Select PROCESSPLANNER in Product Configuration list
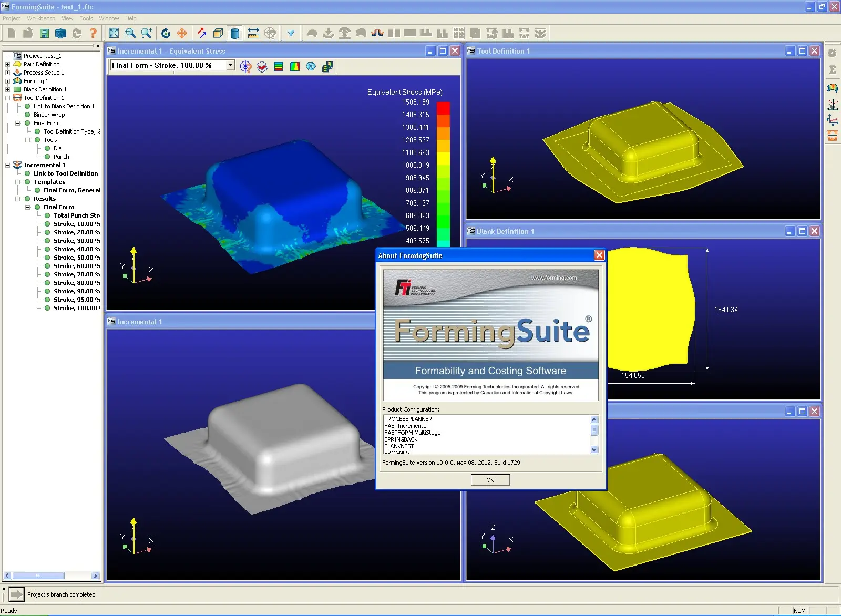Image resolution: width=841 pixels, height=616 pixels. click(408, 419)
